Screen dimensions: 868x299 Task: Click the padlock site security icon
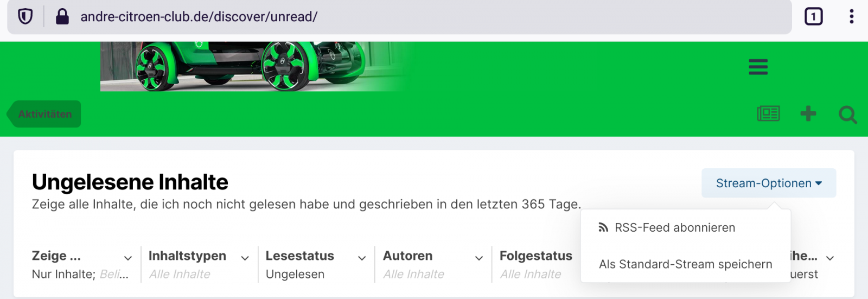[x=62, y=17]
